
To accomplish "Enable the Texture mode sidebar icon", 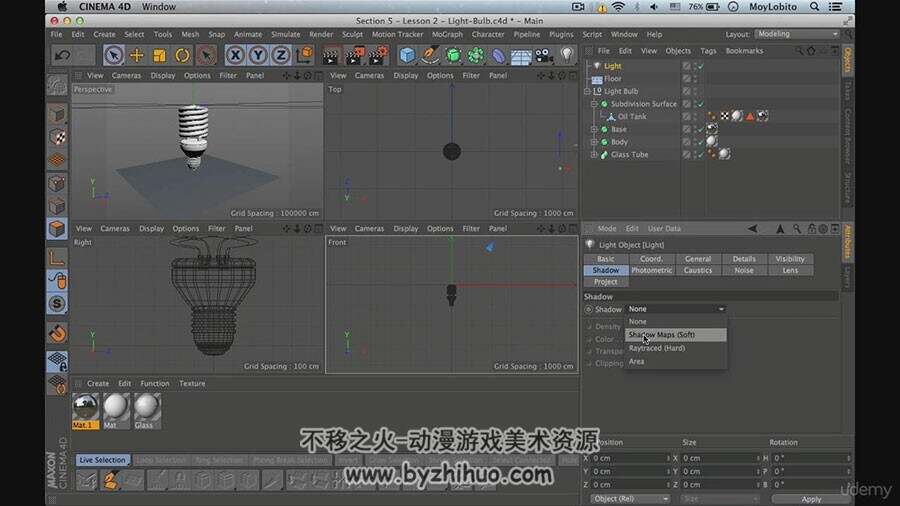I will click(x=57, y=137).
